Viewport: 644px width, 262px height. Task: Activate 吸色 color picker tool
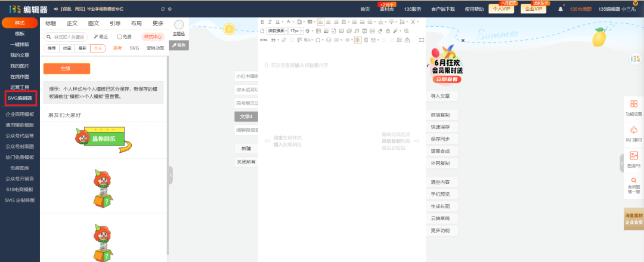point(179,45)
